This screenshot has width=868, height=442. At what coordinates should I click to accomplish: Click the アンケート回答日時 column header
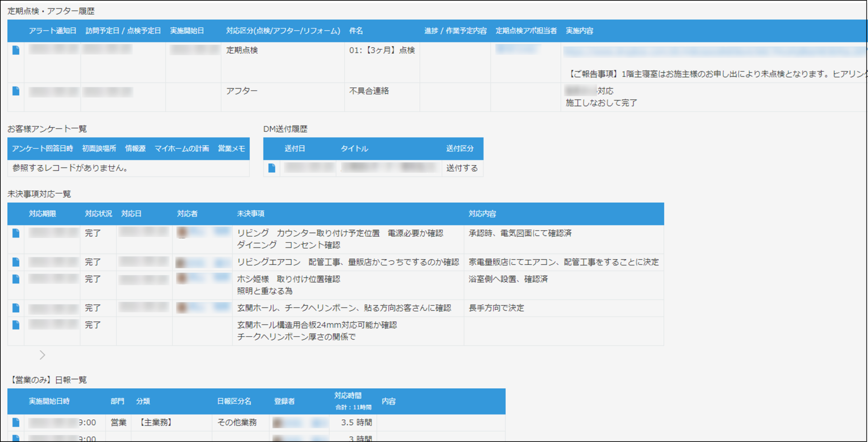point(42,148)
